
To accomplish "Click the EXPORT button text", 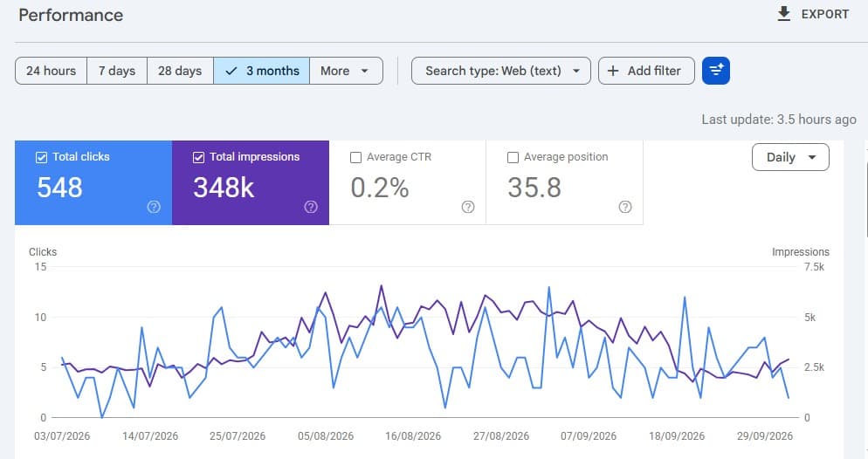I will click(x=825, y=14).
